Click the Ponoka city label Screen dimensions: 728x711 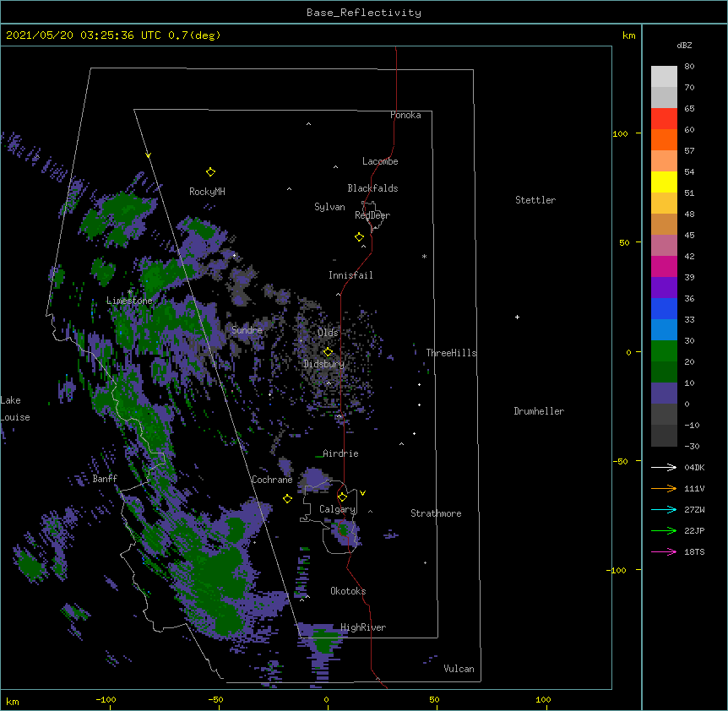[x=405, y=115]
